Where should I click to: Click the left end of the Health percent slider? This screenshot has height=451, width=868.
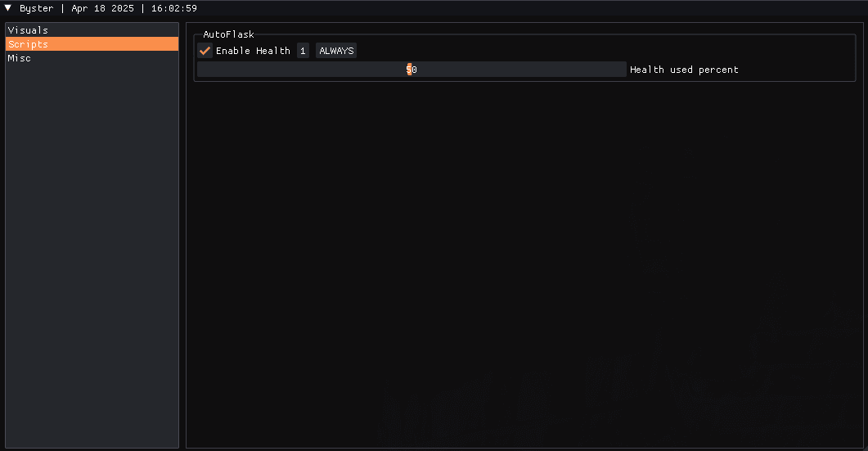click(201, 70)
